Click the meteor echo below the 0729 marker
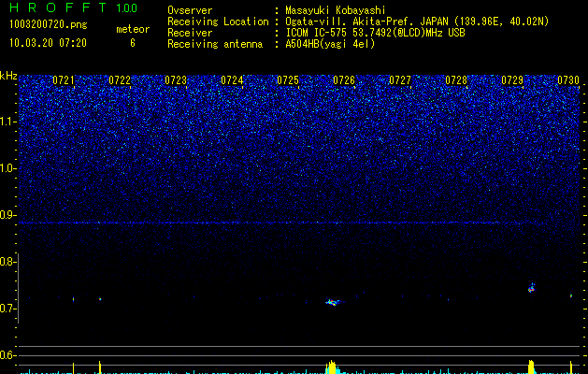This screenshot has height=374, width=588. click(531, 288)
